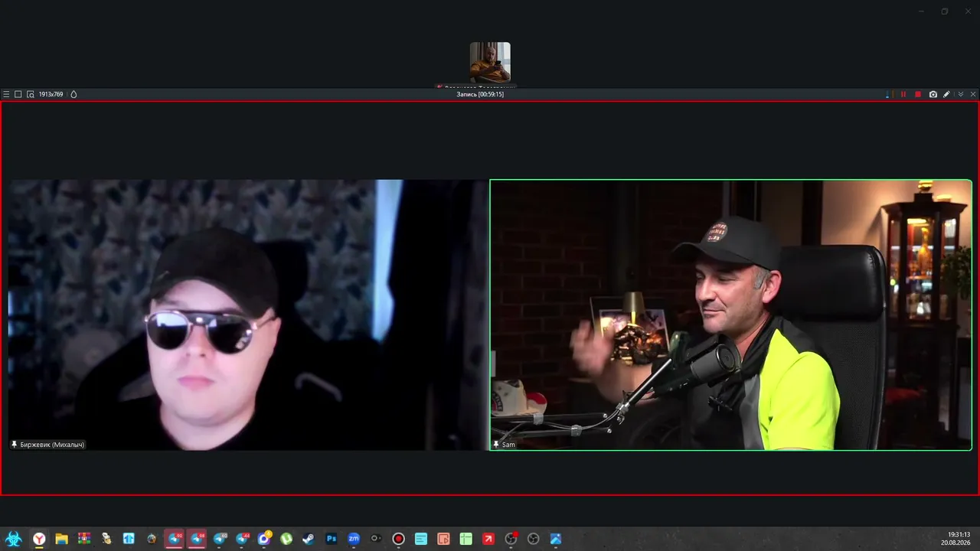Image resolution: width=980 pixels, height=551 pixels.
Task: Open the recorder hamburger menu
Action: click(x=6, y=94)
